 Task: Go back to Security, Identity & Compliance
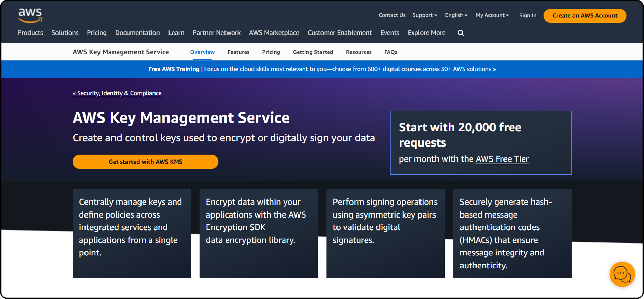click(x=117, y=93)
